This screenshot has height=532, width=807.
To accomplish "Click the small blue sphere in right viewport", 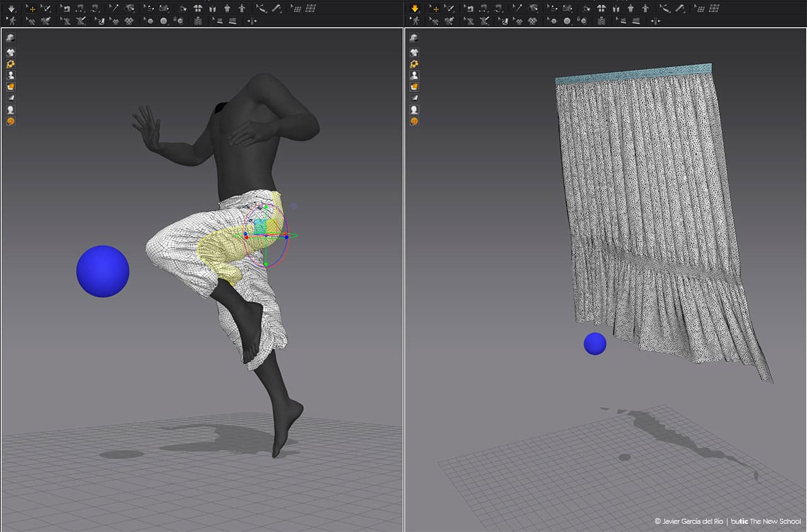I will click(x=595, y=344).
